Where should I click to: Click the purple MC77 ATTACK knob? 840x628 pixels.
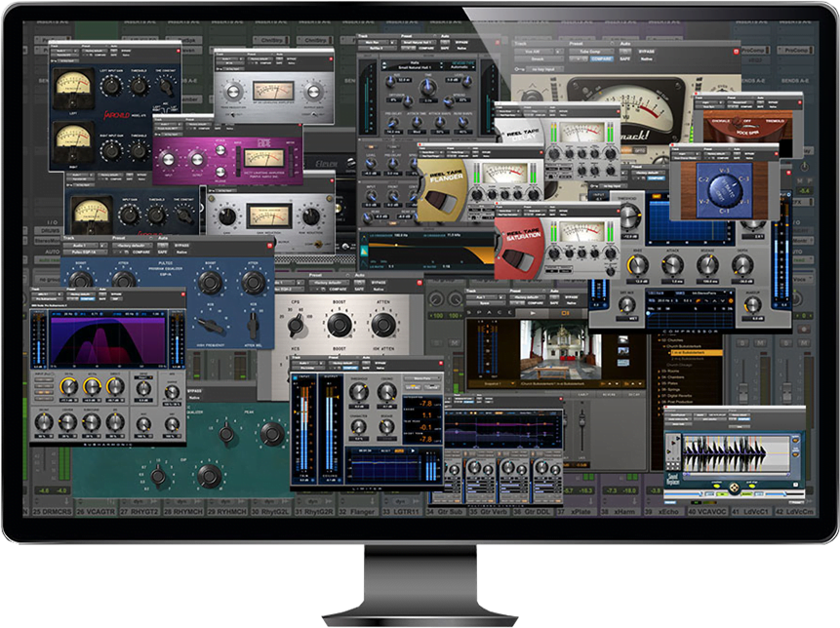point(220,150)
